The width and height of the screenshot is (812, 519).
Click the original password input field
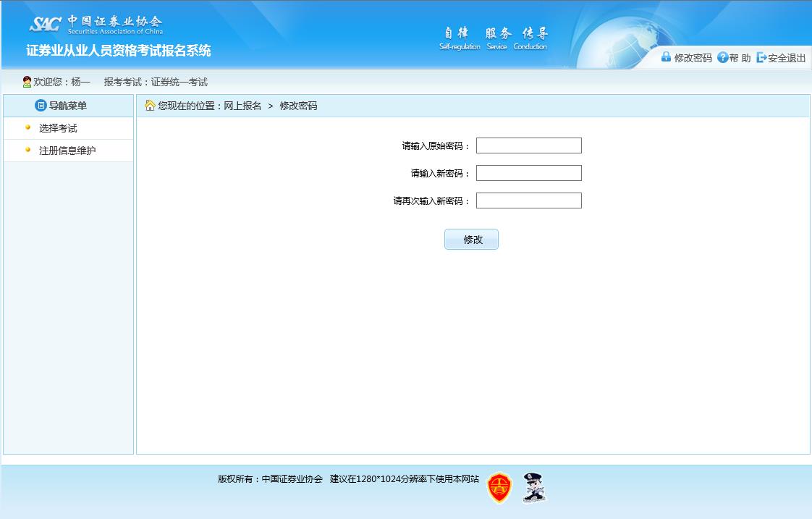(x=528, y=145)
